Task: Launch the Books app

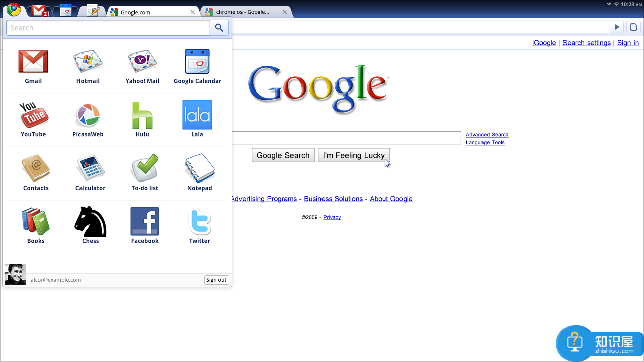Action: 36,222
